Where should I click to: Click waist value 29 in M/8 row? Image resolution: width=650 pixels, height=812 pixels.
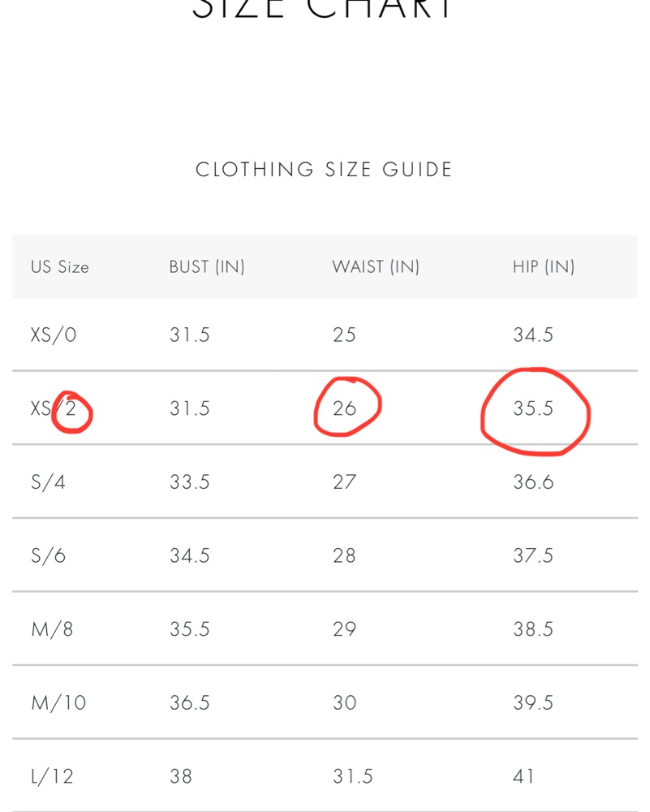tap(344, 629)
